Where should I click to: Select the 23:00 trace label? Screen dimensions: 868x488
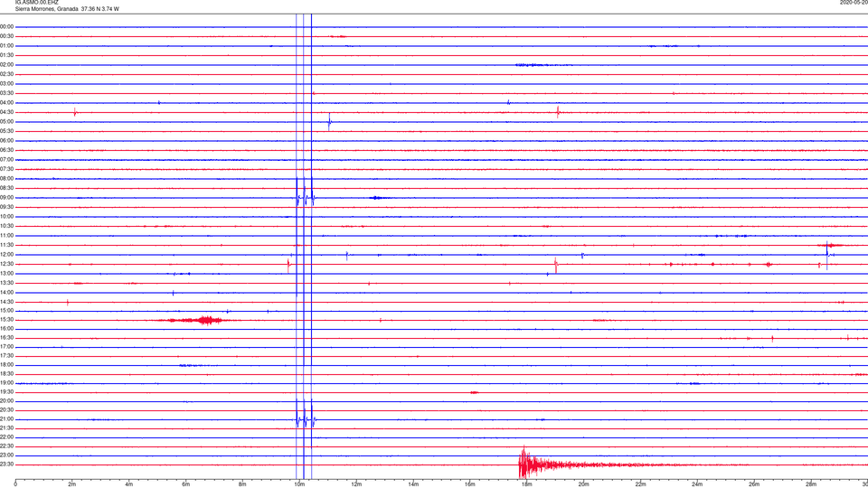[x=6, y=455]
